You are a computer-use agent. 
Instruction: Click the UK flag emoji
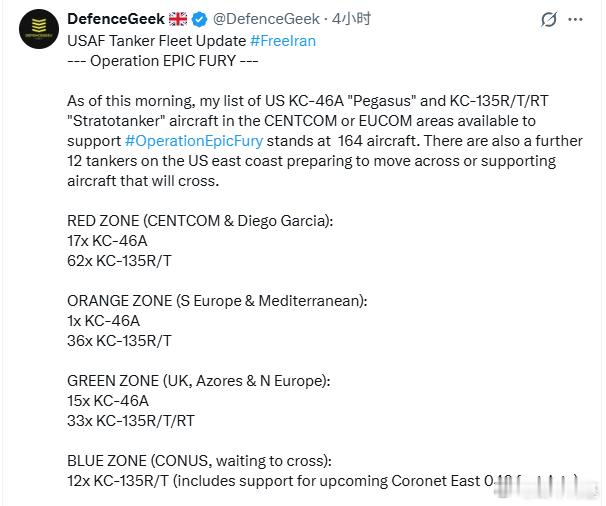pyautogui.click(x=178, y=19)
